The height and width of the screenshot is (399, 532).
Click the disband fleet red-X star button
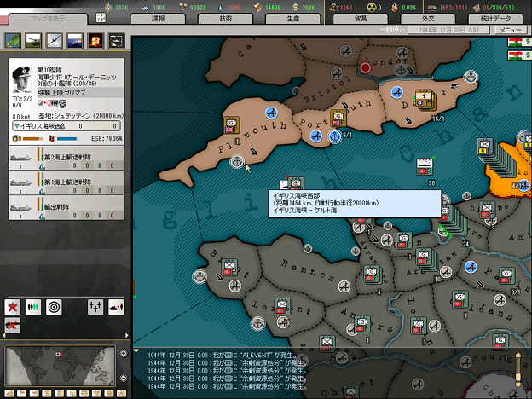(13, 307)
